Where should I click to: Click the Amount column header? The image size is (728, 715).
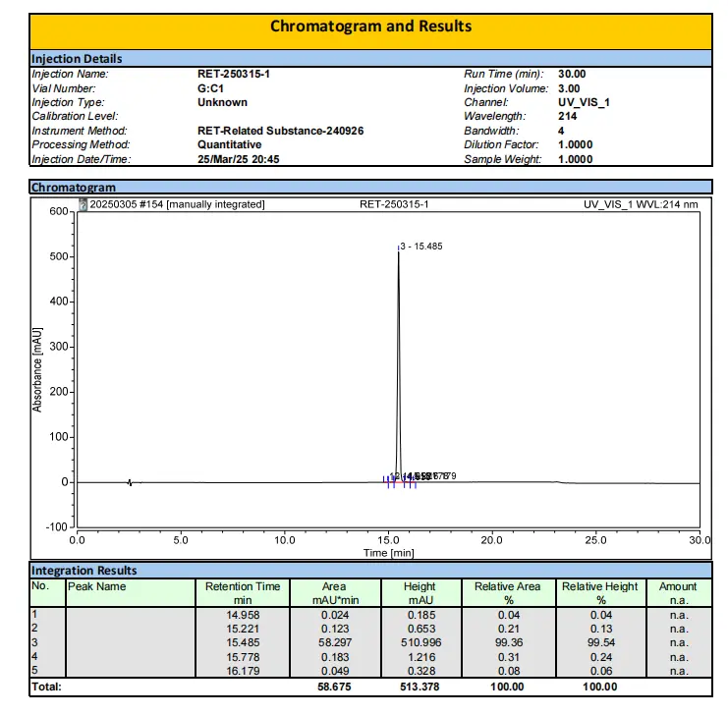click(x=677, y=592)
